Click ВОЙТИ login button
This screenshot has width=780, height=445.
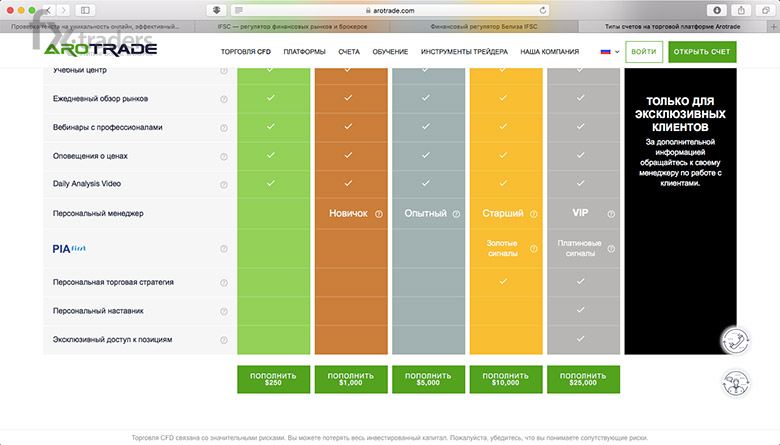[x=644, y=52]
